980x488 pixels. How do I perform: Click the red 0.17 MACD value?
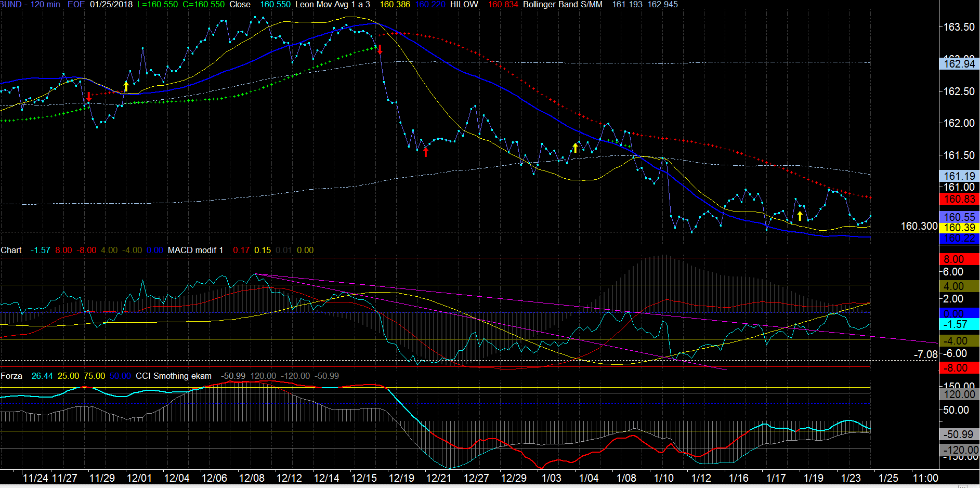241,250
